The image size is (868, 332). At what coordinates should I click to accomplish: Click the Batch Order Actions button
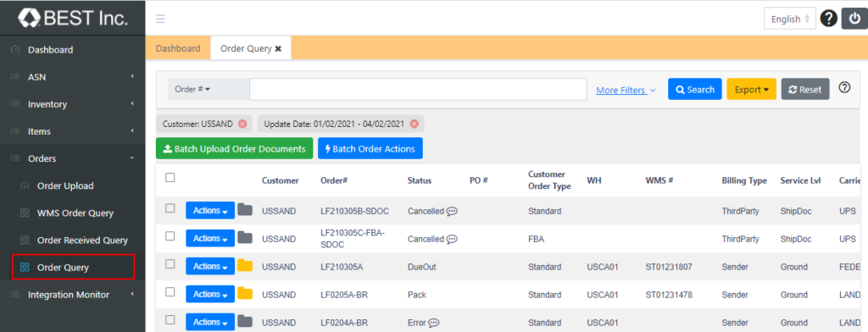tap(370, 148)
